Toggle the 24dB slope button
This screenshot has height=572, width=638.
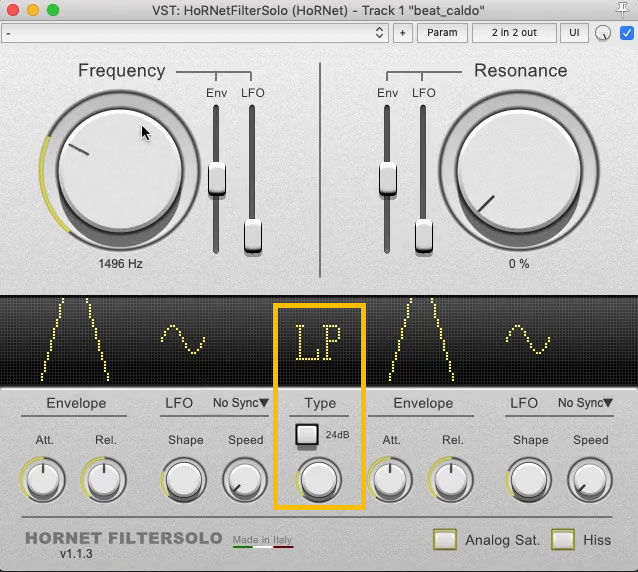tap(307, 435)
